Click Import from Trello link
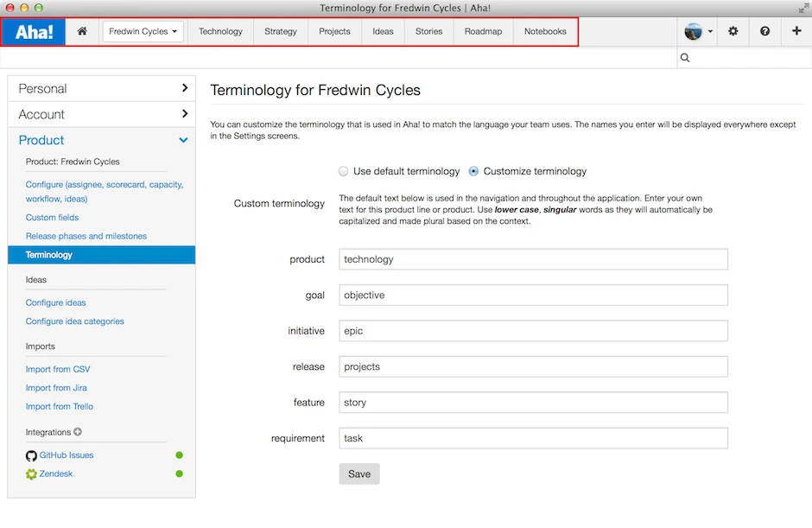 click(60, 406)
